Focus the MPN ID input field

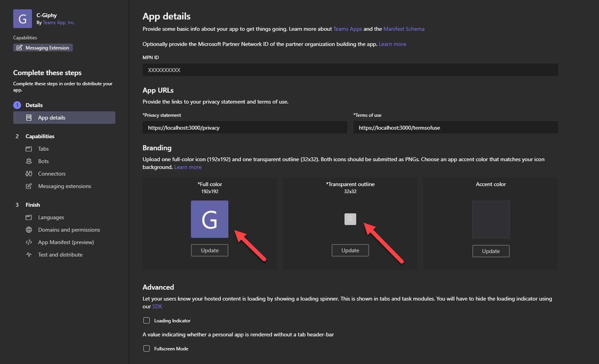click(x=350, y=70)
